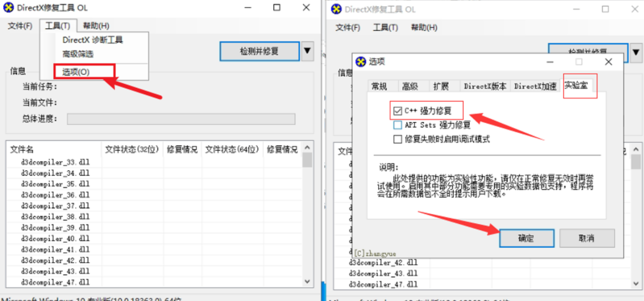Switch to the 实验室 tab
The height and width of the screenshot is (301, 644).
click(x=576, y=85)
